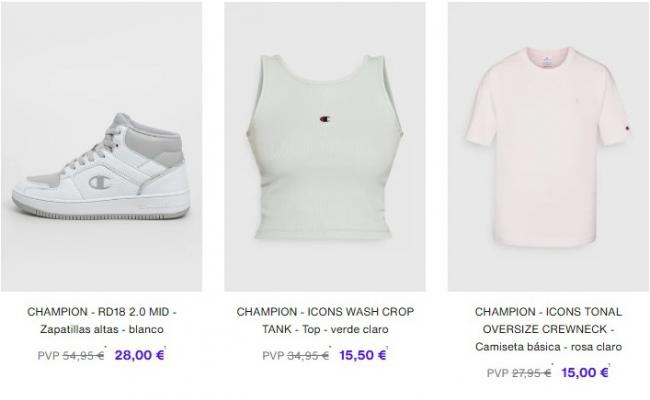Select the 28,00 € sale price

tap(140, 355)
